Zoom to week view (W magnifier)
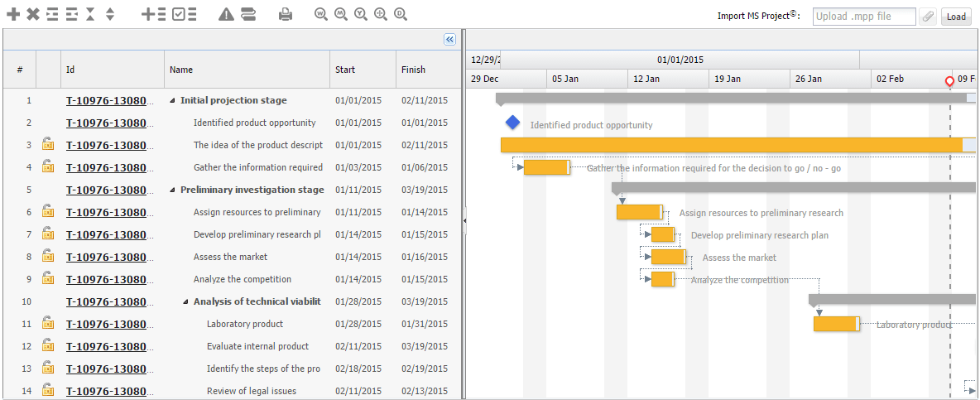Image resolution: width=980 pixels, height=400 pixels. click(x=321, y=14)
